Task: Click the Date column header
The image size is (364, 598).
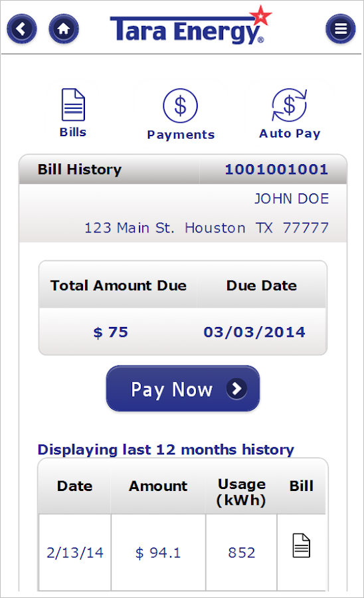Action: coord(74,486)
